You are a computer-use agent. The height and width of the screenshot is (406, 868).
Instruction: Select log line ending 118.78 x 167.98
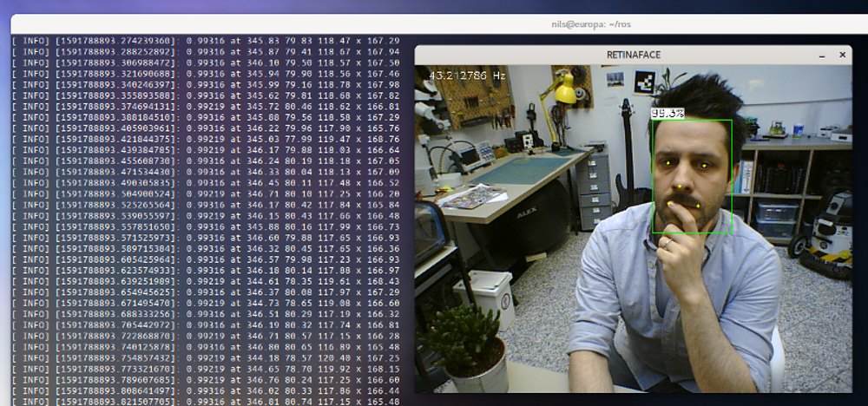tap(206, 85)
